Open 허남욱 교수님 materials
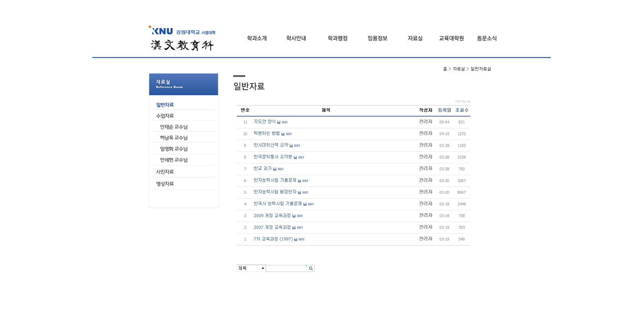The width and height of the screenshot is (644, 322). (174, 138)
